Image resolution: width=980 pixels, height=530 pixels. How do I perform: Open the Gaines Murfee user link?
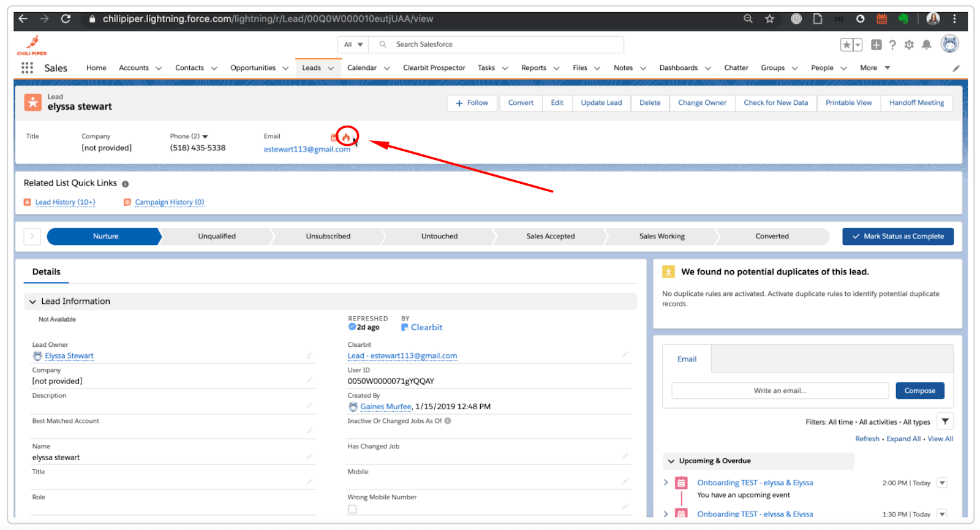pos(386,407)
